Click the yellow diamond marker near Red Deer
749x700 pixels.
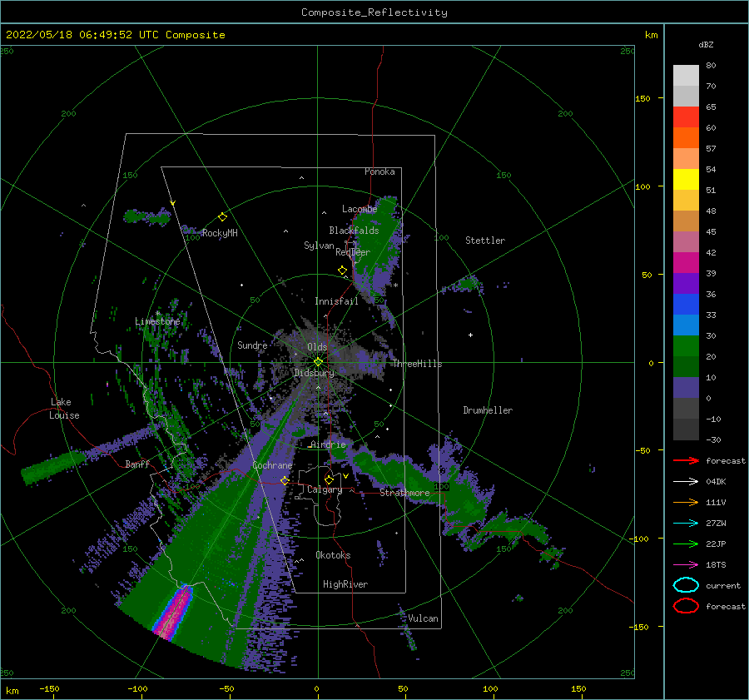point(343,271)
